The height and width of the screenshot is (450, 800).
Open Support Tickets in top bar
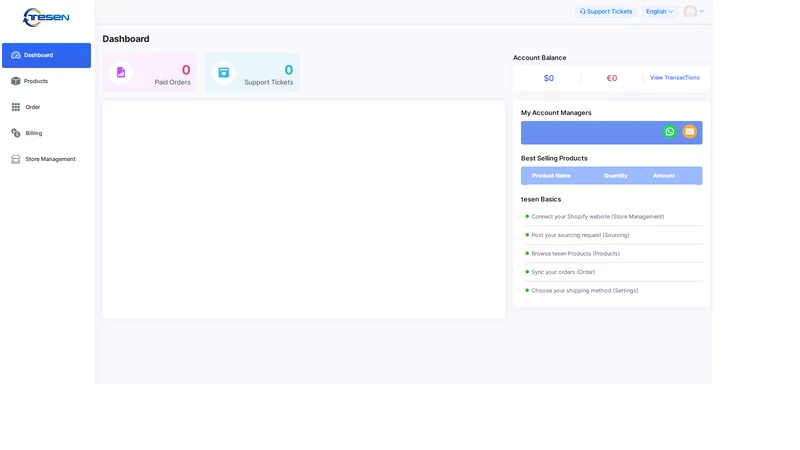tap(606, 11)
